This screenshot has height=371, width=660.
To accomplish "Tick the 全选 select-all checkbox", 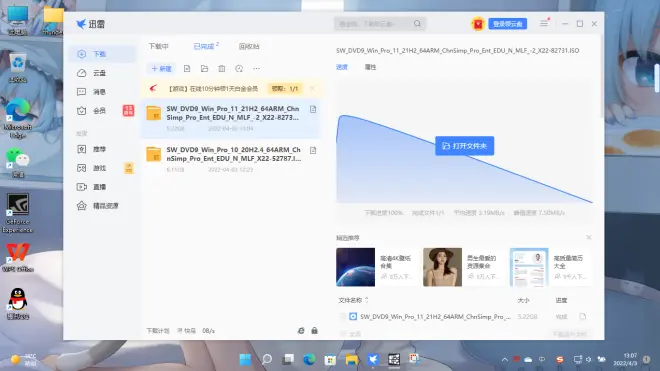I will point(342,334).
